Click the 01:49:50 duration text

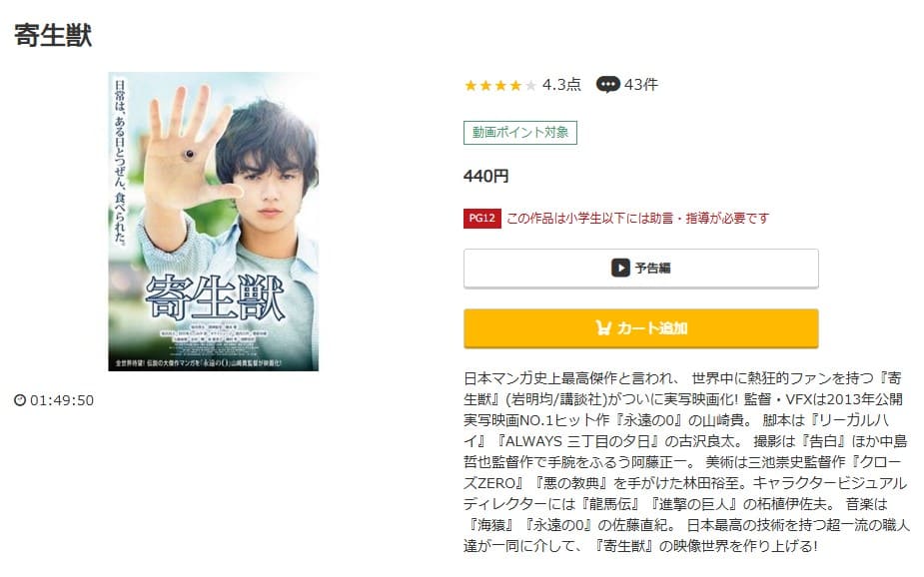click(x=62, y=400)
